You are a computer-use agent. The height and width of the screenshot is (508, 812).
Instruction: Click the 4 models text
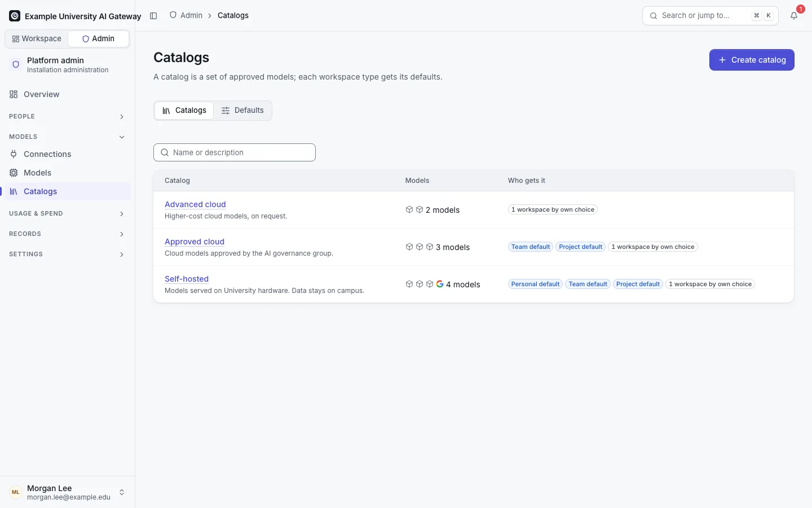click(x=463, y=284)
